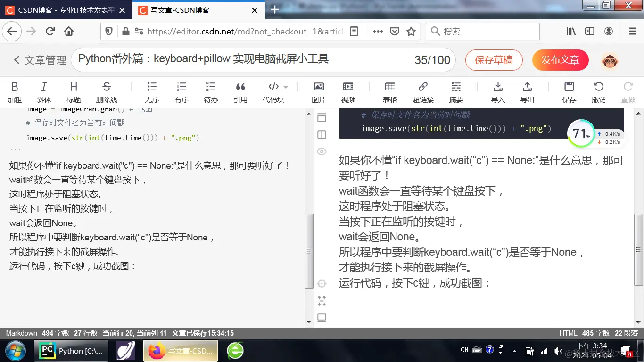Screen dimensions: 644x362
Task: Click the 71% speed monitor widget
Action: [x=581, y=134]
